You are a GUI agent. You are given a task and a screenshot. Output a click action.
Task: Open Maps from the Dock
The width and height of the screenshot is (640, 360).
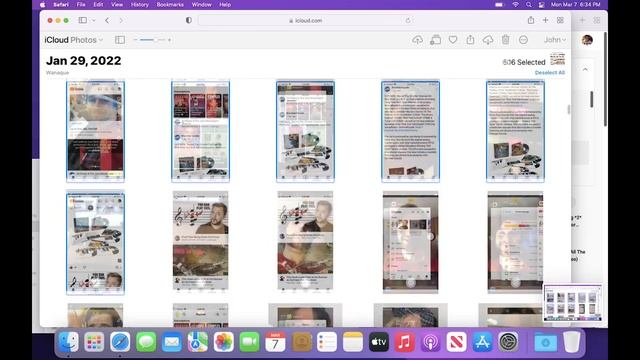pos(198,342)
